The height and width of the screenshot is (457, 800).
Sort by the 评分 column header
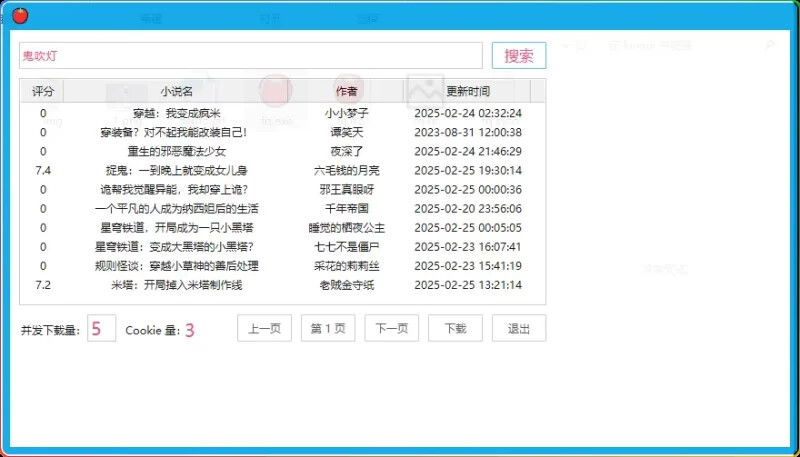tap(42, 91)
